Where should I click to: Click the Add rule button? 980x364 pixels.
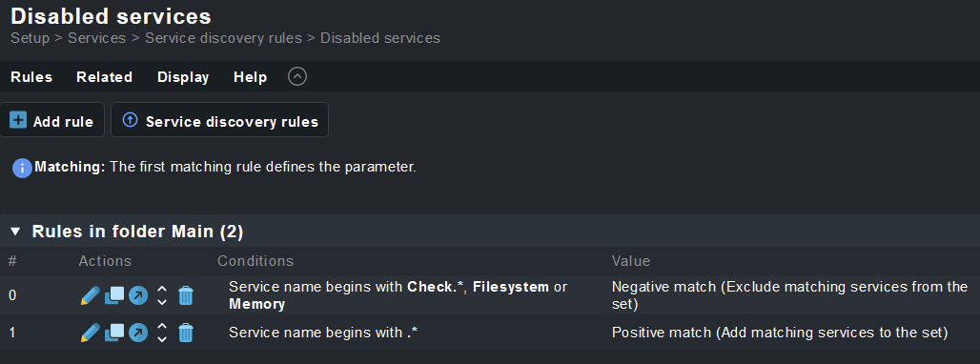tap(51, 120)
